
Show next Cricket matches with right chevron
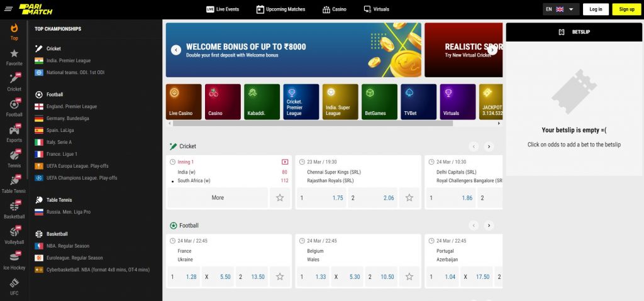click(x=488, y=146)
